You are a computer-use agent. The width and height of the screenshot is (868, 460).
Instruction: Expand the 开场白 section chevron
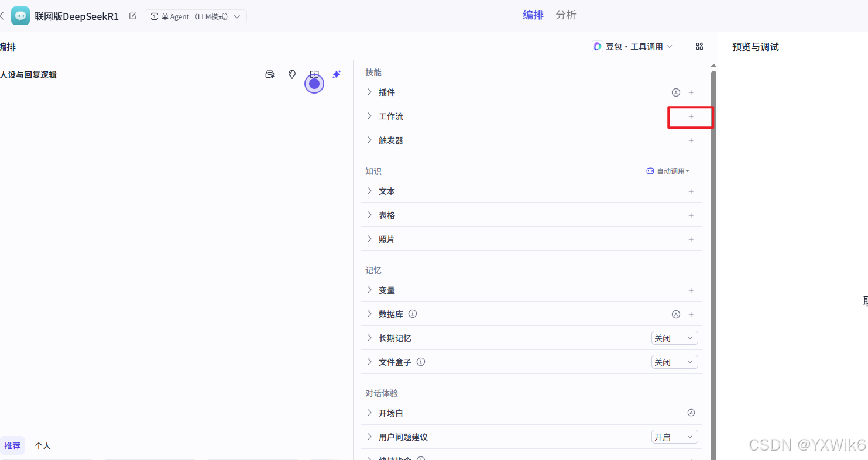(369, 413)
